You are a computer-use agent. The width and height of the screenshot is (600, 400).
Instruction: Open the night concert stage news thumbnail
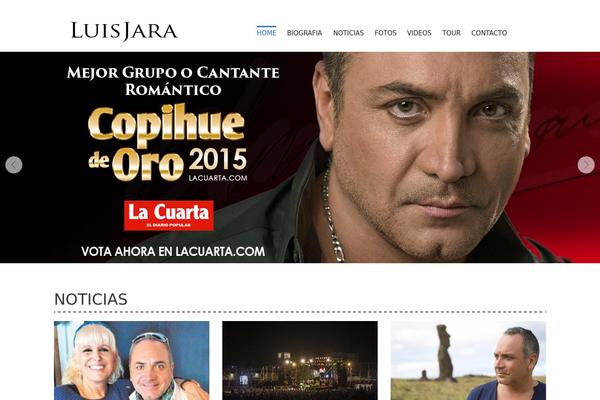click(300, 361)
